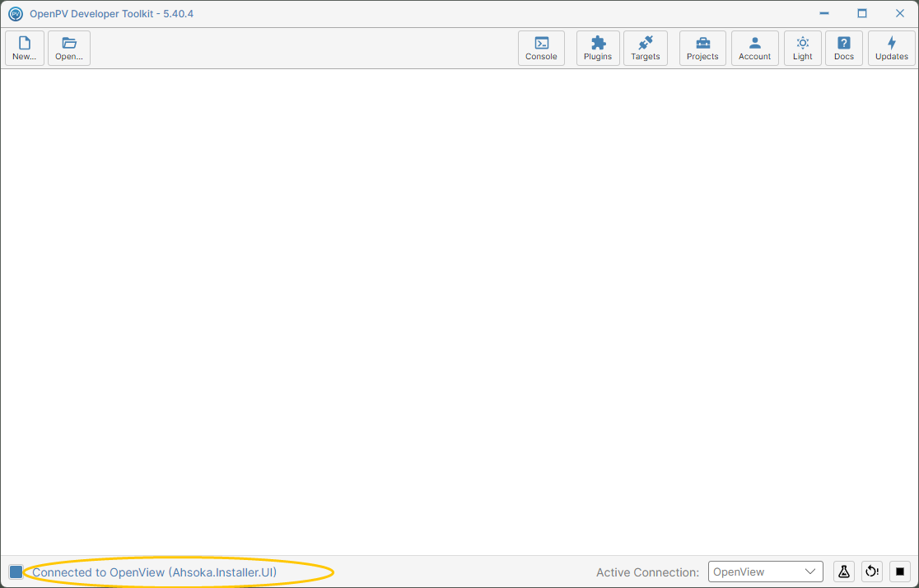
Task: Click the OpenPV logo in title bar
Action: click(x=16, y=13)
